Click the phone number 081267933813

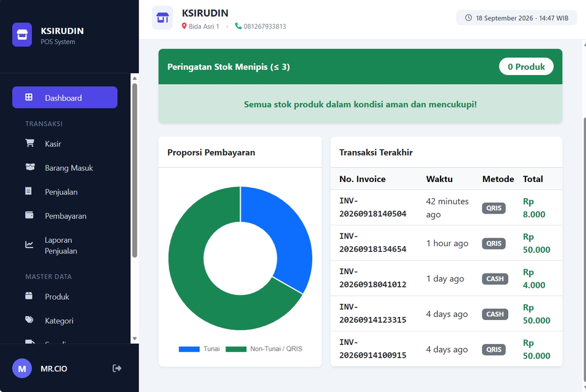tap(264, 26)
